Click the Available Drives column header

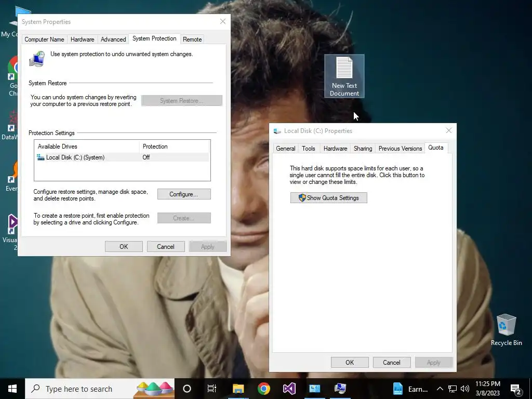click(87, 147)
